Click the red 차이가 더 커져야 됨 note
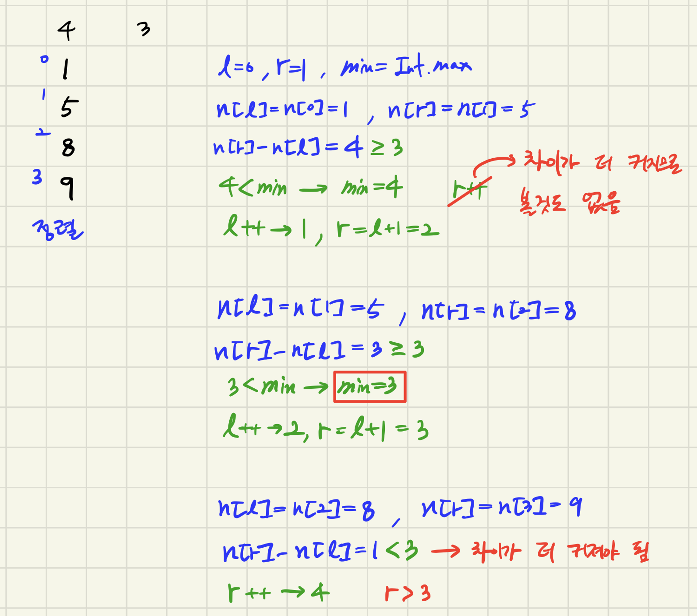The image size is (697, 616). 560,552
